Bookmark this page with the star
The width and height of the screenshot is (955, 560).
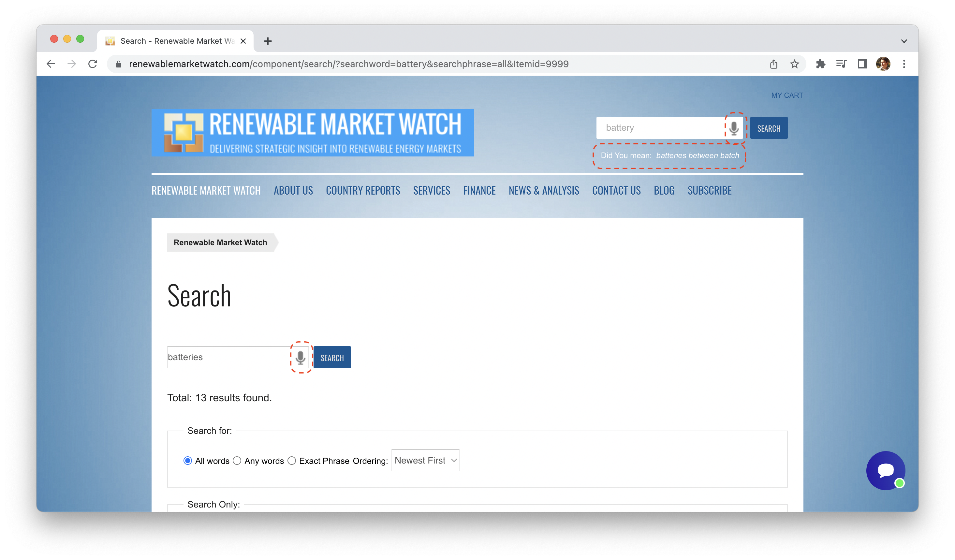click(794, 64)
